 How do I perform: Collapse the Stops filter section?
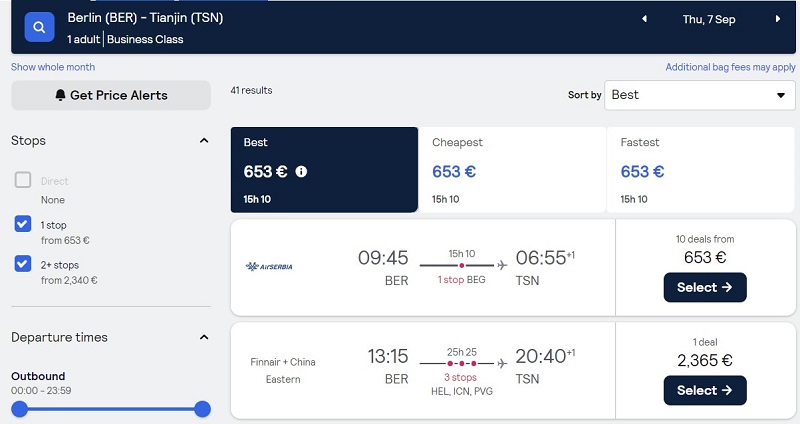point(204,140)
